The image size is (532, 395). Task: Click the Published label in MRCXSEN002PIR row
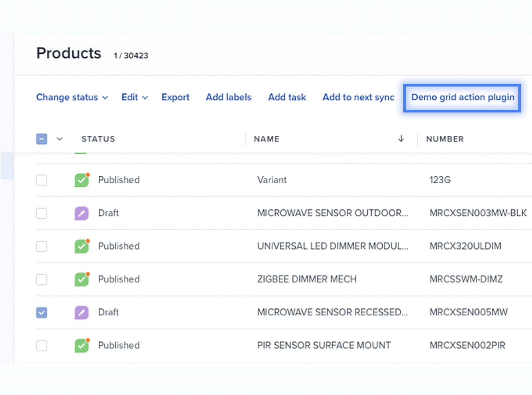click(x=119, y=345)
